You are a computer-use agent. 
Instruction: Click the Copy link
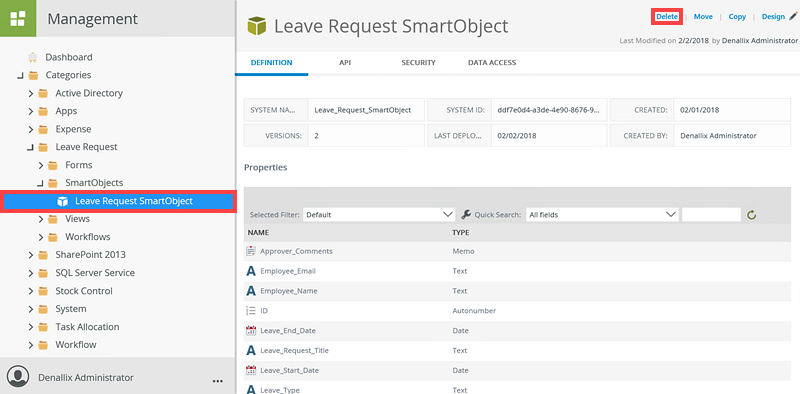coord(737,16)
